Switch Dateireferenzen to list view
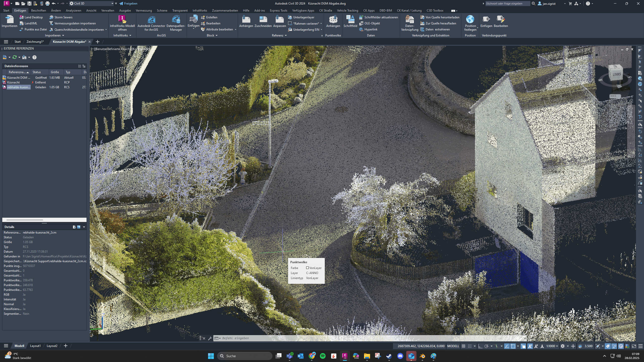Image resolution: width=644 pixels, height=362 pixels. click(79, 66)
